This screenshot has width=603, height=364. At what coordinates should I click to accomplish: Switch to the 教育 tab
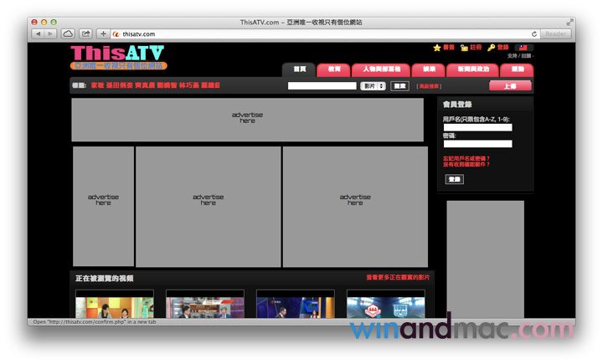coord(334,69)
